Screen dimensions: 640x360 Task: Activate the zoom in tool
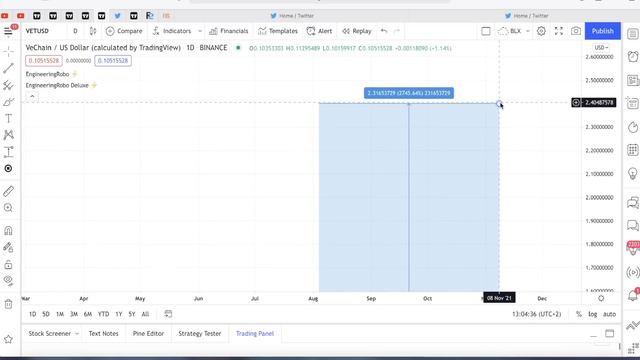point(8,208)
